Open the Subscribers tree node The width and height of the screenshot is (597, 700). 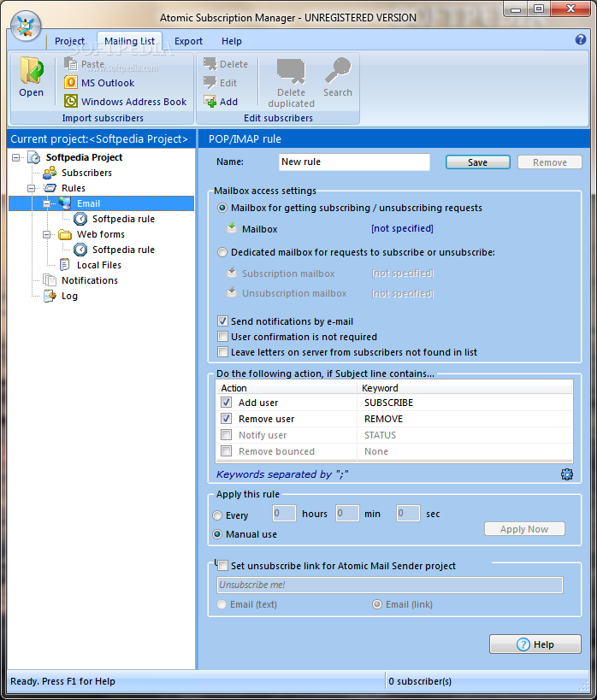tap(86, 173)
